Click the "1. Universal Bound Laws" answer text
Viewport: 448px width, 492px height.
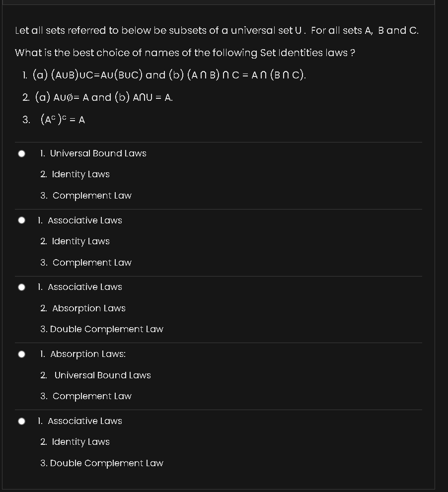[x=93, y=153]
